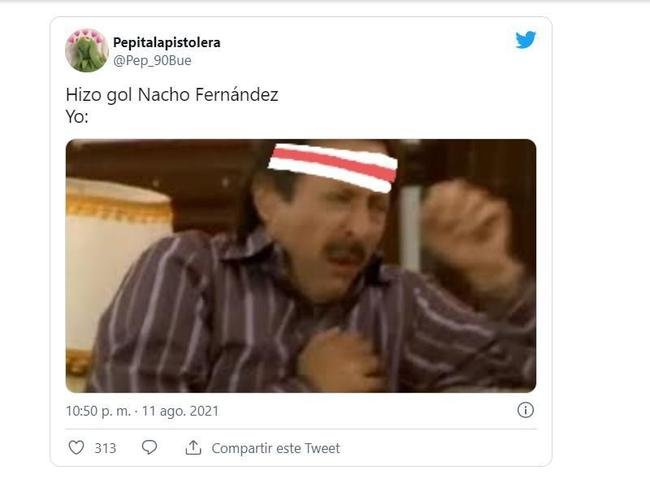Click Compartir este Tweet
This screenshot has height=488, width=650.
pos(276,448)
